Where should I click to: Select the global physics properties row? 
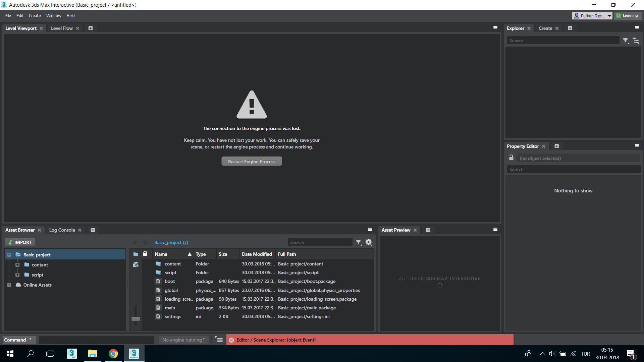click(x=263, y=291)
